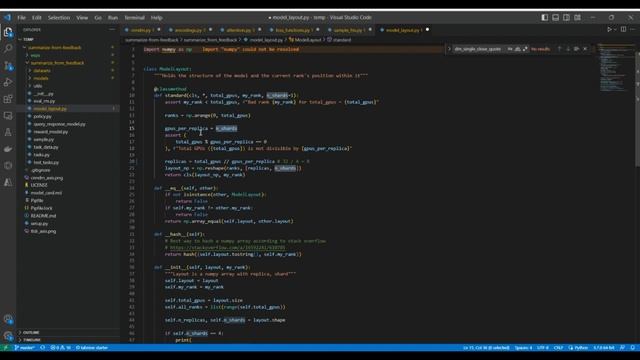
Task: Open reward_model.py in the Explorer
Action: (51, 132)
